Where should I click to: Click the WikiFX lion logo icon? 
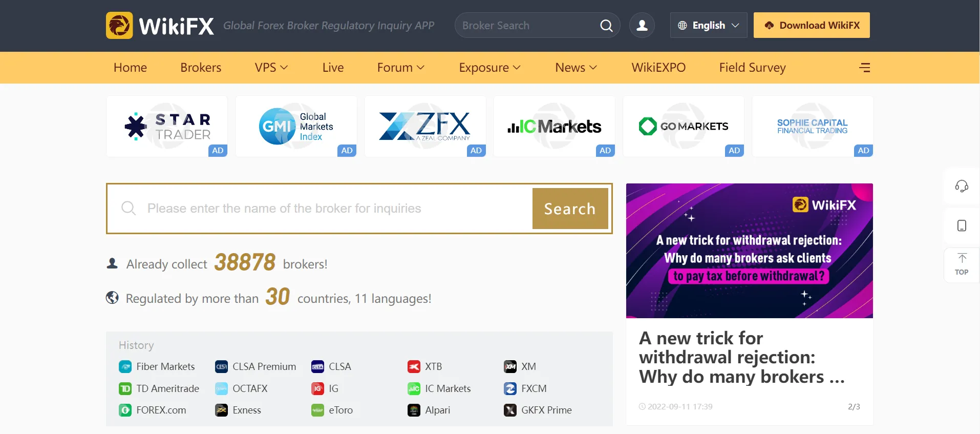pyautogui.click(x=119, y=25)
